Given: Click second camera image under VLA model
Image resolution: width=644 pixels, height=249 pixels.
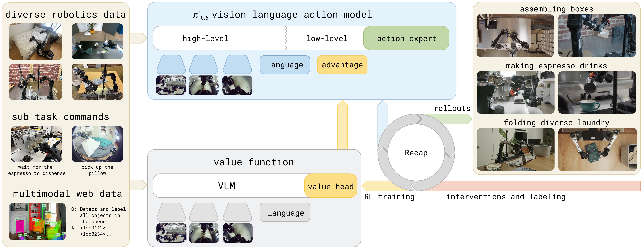Looking at the screenshot, I should (x=204, y=85).
